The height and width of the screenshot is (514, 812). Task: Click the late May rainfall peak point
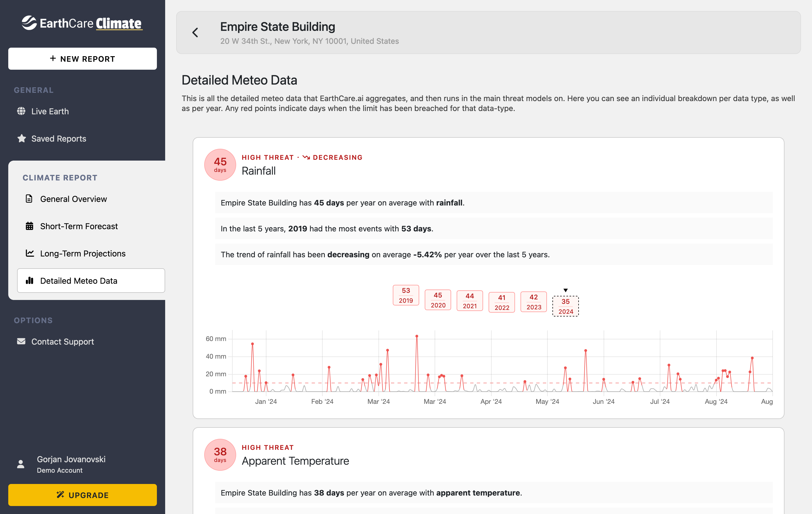586,350
